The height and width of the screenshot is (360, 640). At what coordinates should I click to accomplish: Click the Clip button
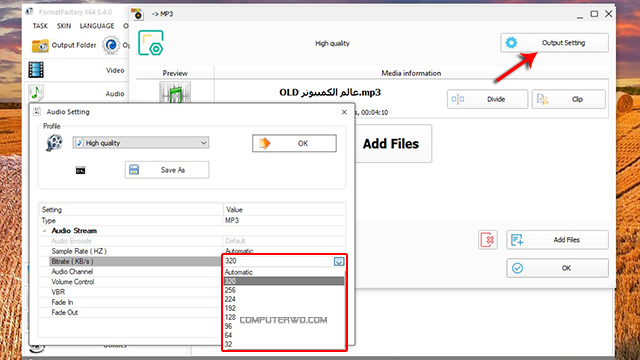[569, 99]
